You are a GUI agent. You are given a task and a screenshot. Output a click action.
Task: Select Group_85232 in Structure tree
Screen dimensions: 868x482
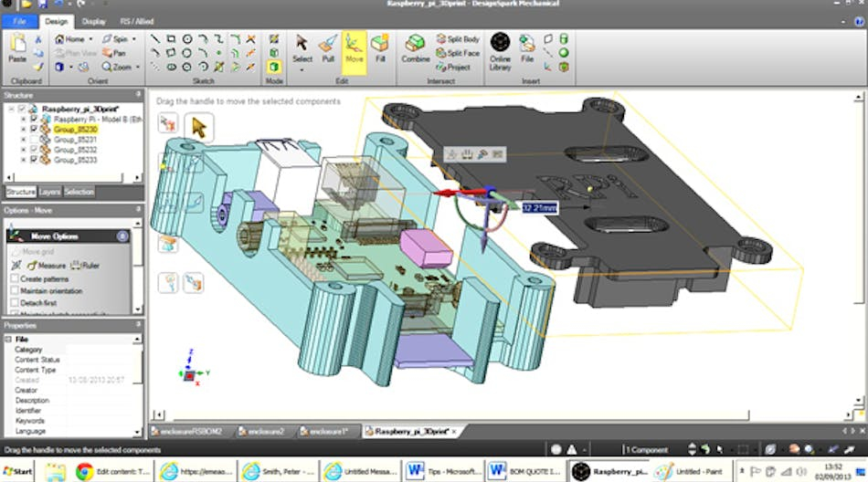click(x=75, y=150)
